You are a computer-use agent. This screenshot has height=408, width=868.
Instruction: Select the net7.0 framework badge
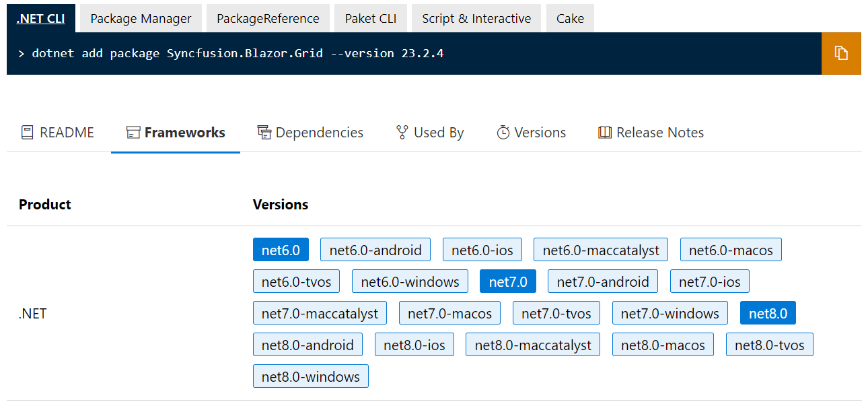(x=507, y=281)
